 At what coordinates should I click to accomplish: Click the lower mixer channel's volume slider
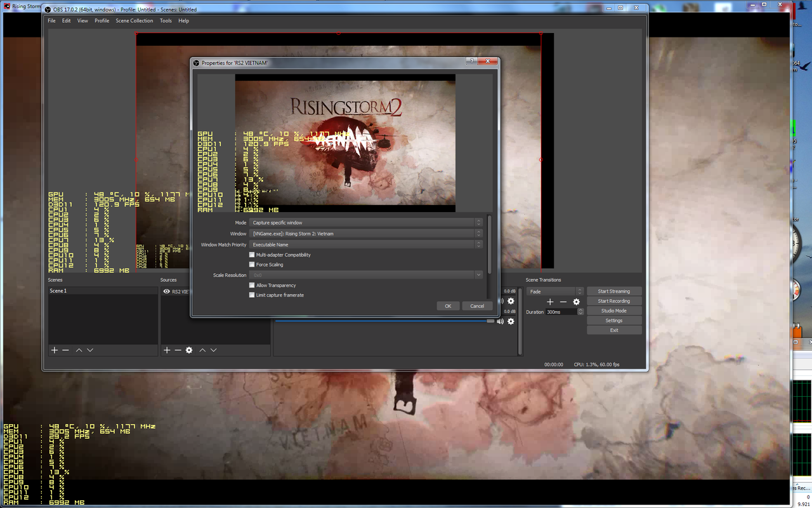click(384, 321)
